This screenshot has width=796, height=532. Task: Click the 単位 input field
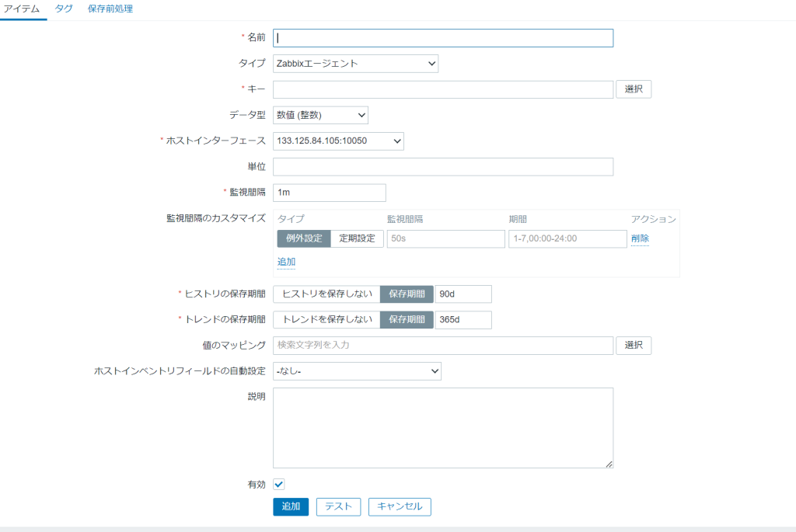coord(443,167)
